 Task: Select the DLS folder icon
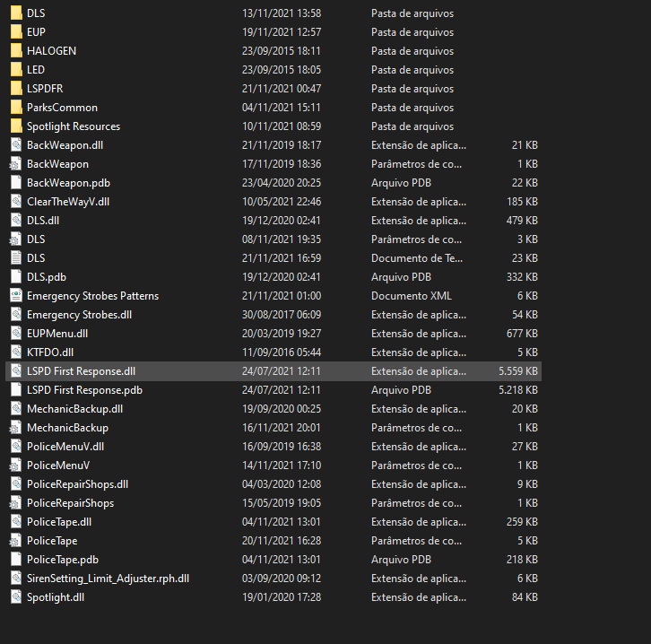click(x=16, y=13)
